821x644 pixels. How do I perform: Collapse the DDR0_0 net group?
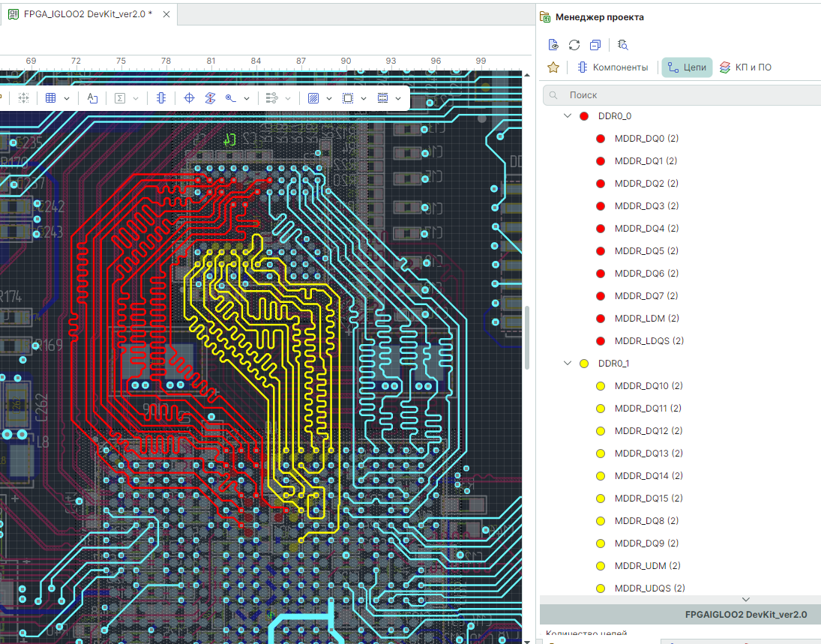(x=568, y=116)
